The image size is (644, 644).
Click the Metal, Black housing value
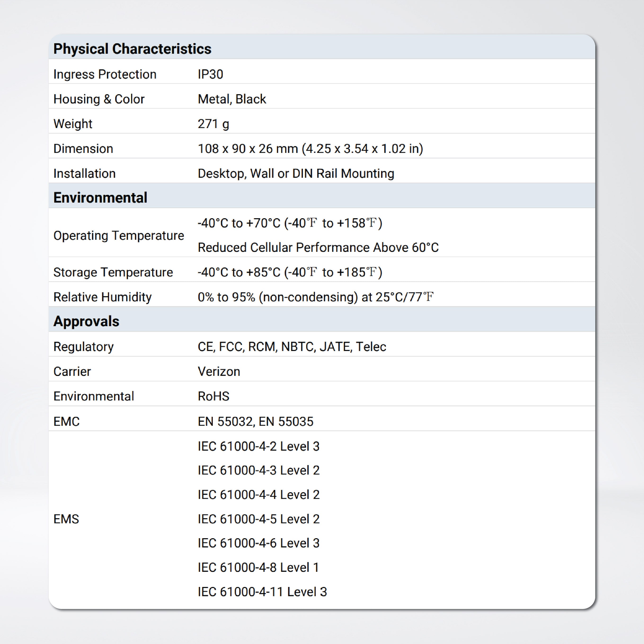(232, 99)
